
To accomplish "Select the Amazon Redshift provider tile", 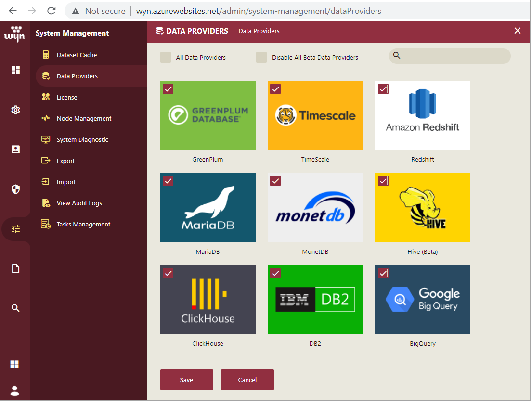I will tap(422, 115).
